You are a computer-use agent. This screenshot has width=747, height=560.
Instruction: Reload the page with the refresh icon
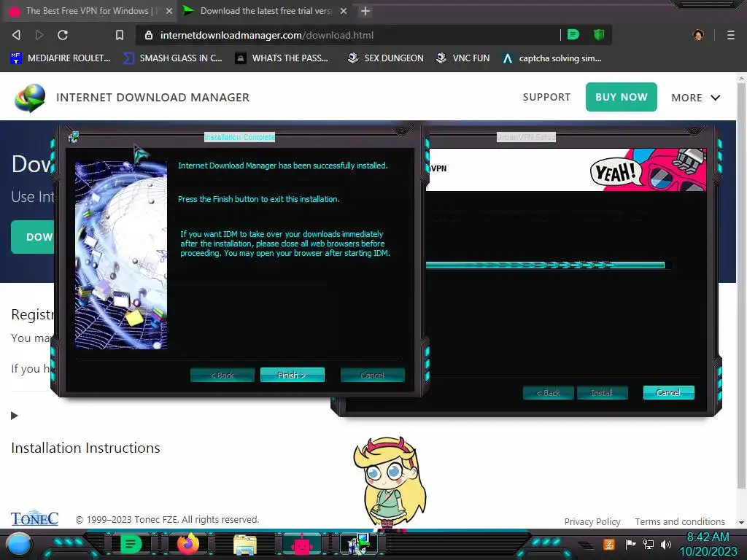tap(63, 35)
